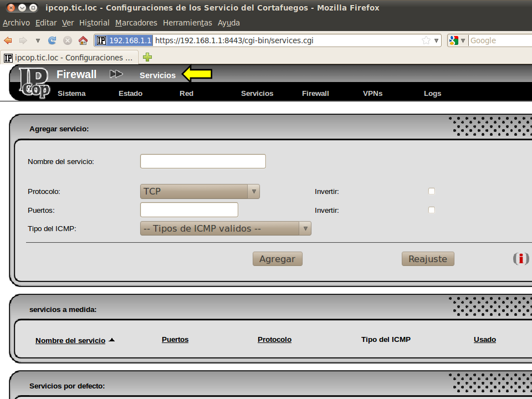532x399 pixels.
Task: Expand the Tipos de ICMP validos dropdown
Action: coord(226,228)
